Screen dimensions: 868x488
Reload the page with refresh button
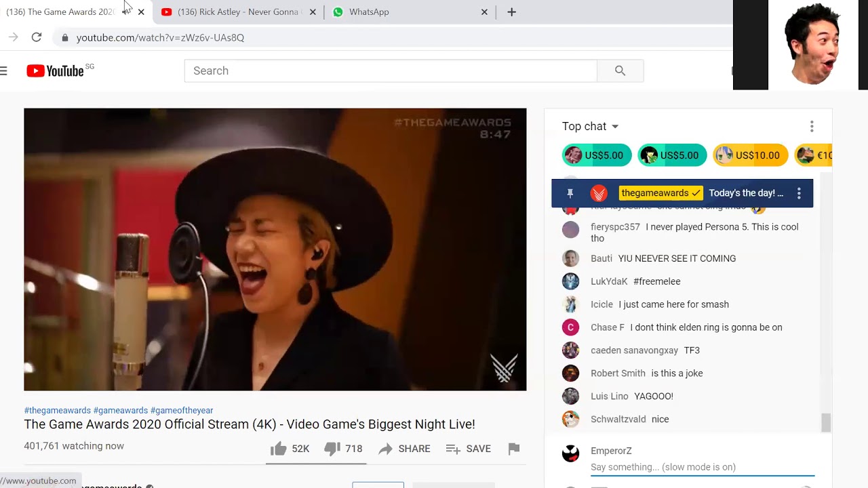[37, 37]
